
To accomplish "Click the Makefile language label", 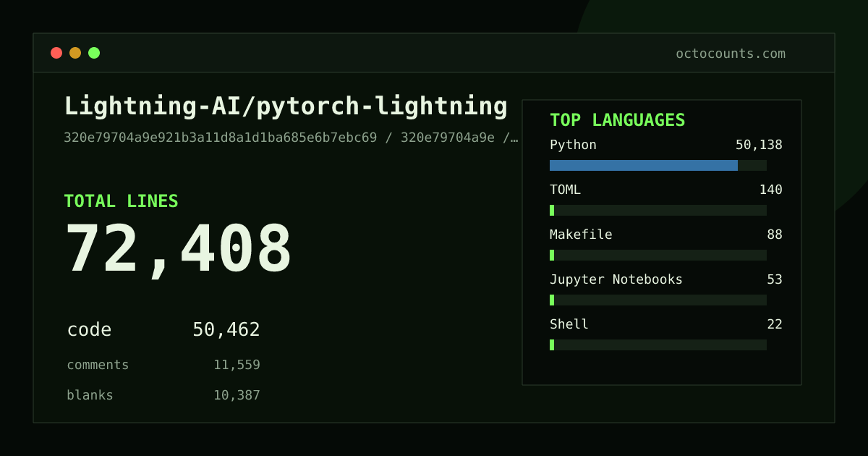I will (581, 235).
